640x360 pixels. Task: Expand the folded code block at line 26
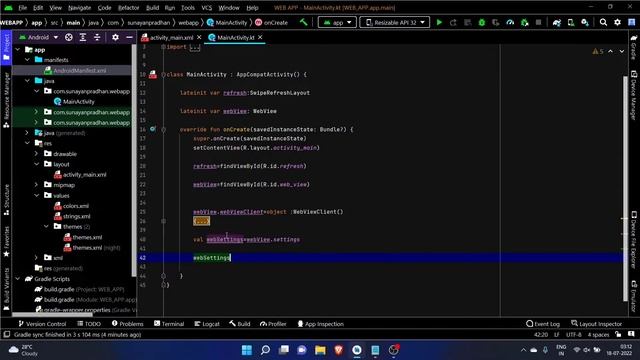click(x=202, y=221)
